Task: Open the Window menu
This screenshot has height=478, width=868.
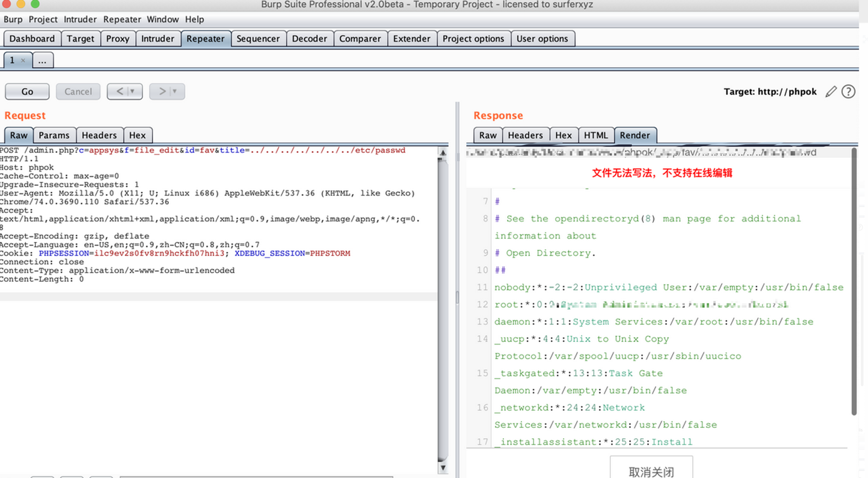Action: (x=163, y=19)
